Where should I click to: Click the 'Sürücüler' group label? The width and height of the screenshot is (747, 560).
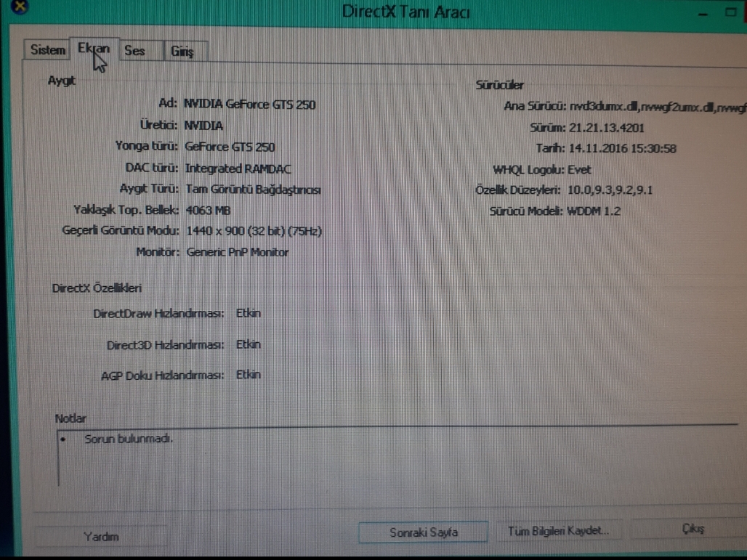(499, 85)
